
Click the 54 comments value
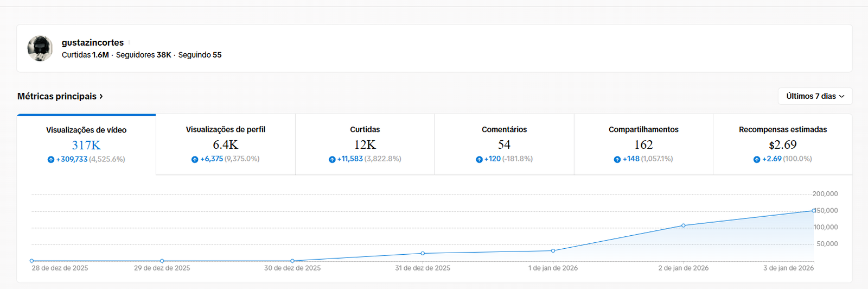pos(505,144)
